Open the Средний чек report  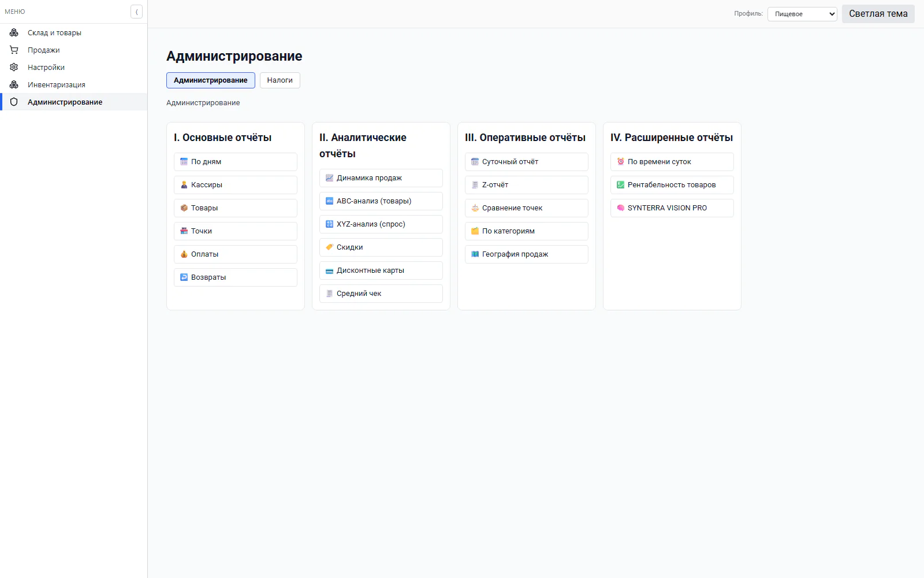(x=381, y=294)
